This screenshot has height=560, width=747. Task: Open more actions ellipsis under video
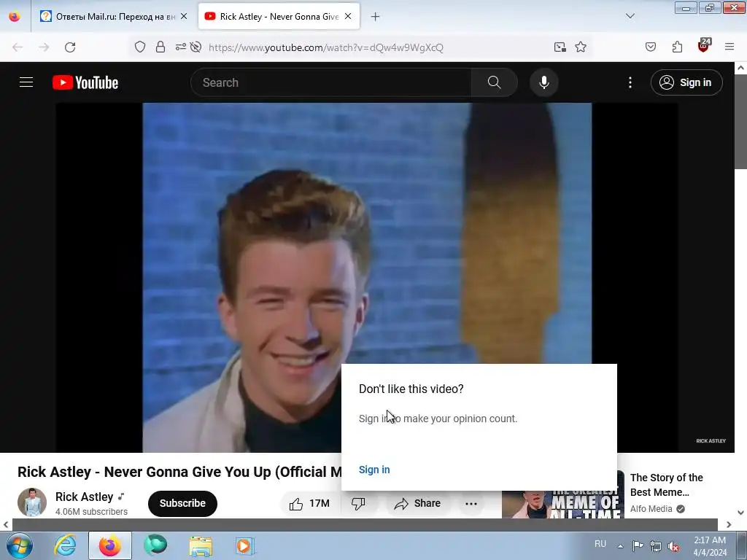tap(471, 503)
